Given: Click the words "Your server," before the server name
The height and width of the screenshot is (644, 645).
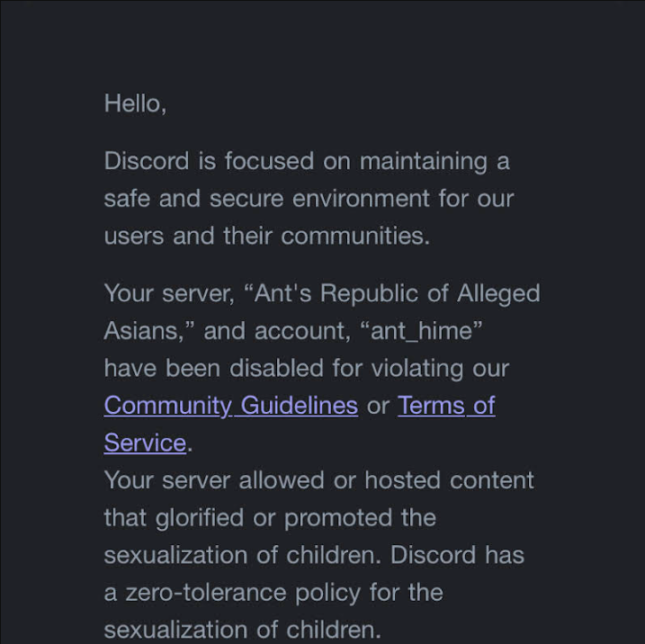Looking at the screenshot, I should click(169, 293).
